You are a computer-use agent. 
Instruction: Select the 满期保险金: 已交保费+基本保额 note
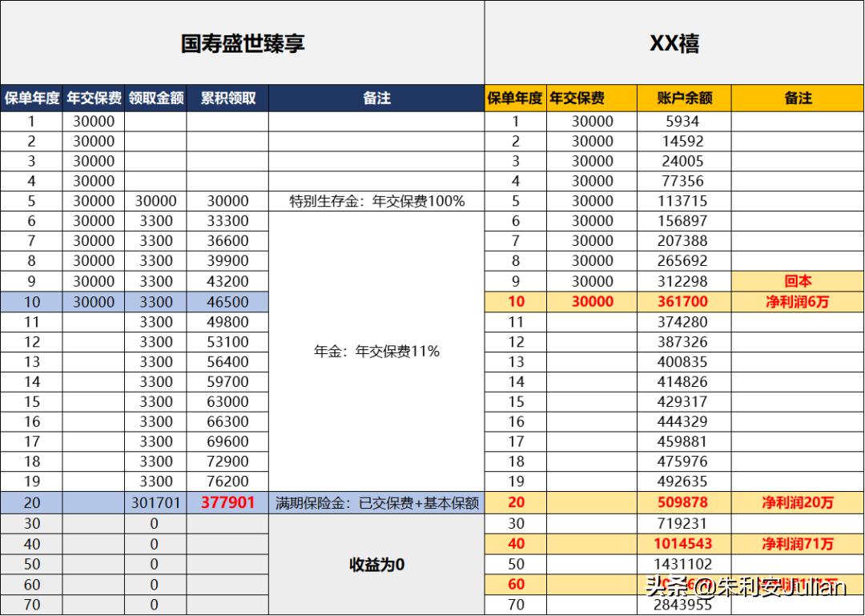pos(376,502)
